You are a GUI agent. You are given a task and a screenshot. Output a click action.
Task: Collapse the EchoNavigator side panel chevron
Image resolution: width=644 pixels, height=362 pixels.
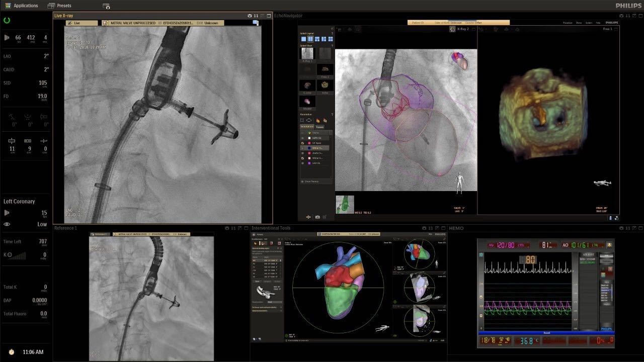coord(332,29)
